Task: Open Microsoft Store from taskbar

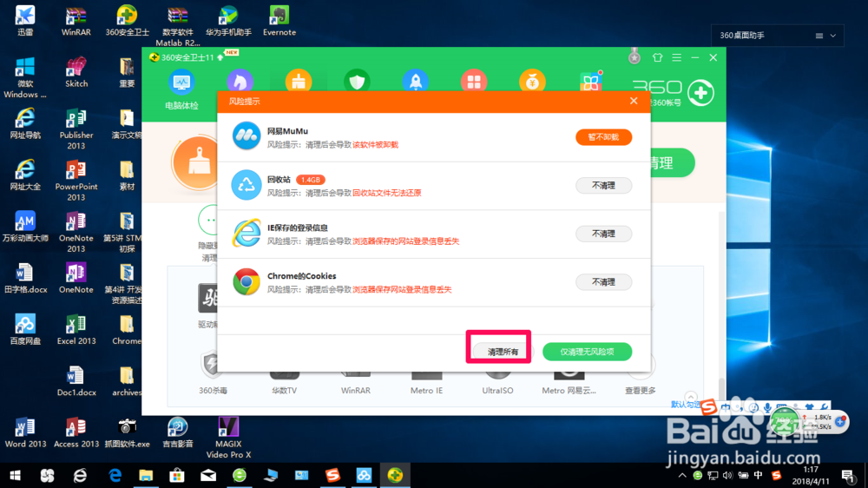Action: coord(177,475)
